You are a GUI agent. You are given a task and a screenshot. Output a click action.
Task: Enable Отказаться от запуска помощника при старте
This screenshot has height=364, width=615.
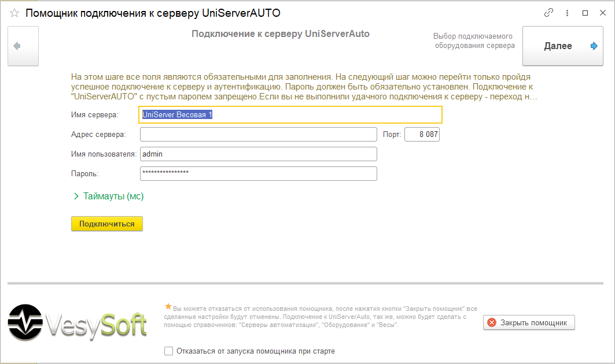[169, 351]
